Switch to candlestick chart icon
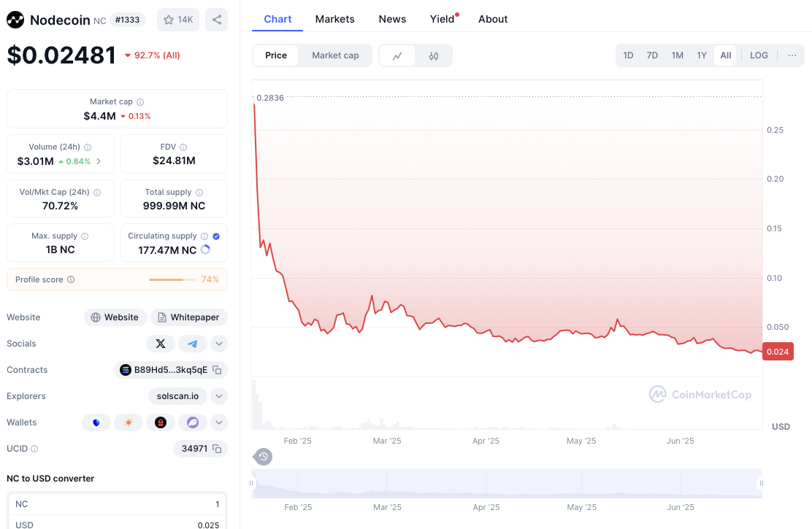 [x=434, y=55]
